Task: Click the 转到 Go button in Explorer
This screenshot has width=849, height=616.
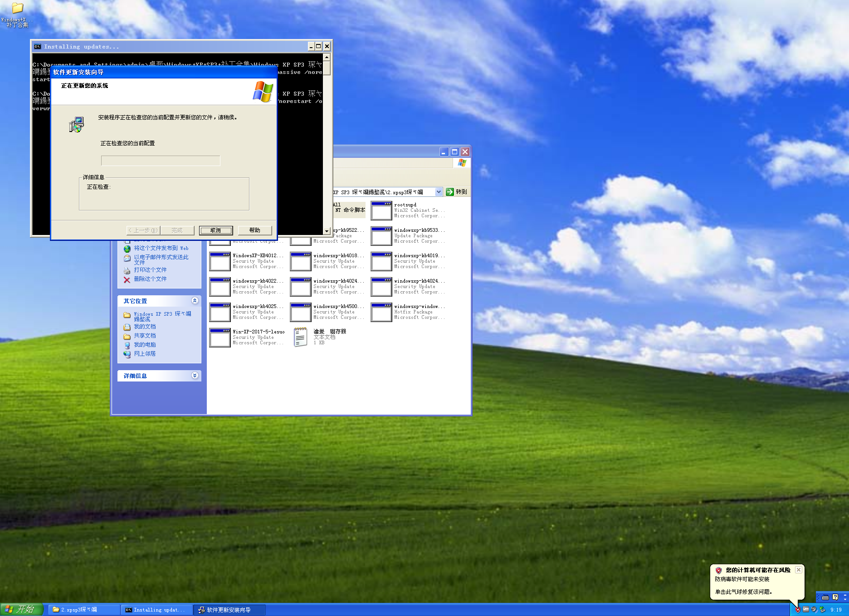Action: pyautogui.click(x=457, y=192)
